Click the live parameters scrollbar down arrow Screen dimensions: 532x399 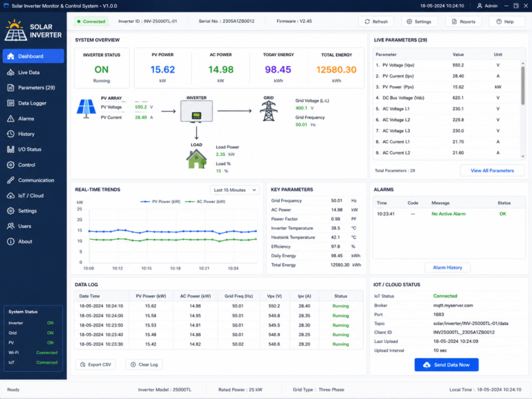(x=522, y=157)
